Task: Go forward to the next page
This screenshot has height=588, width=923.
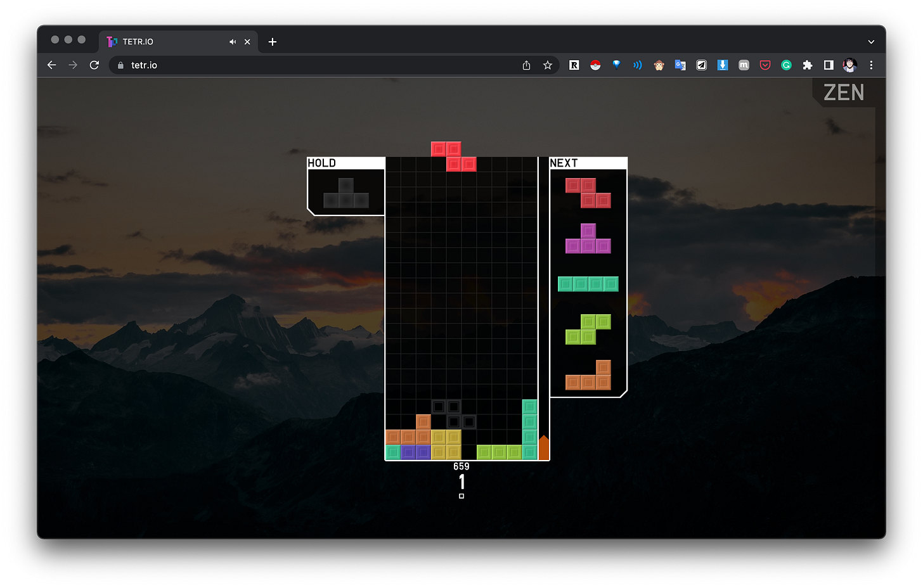Action: pos(73,65)
